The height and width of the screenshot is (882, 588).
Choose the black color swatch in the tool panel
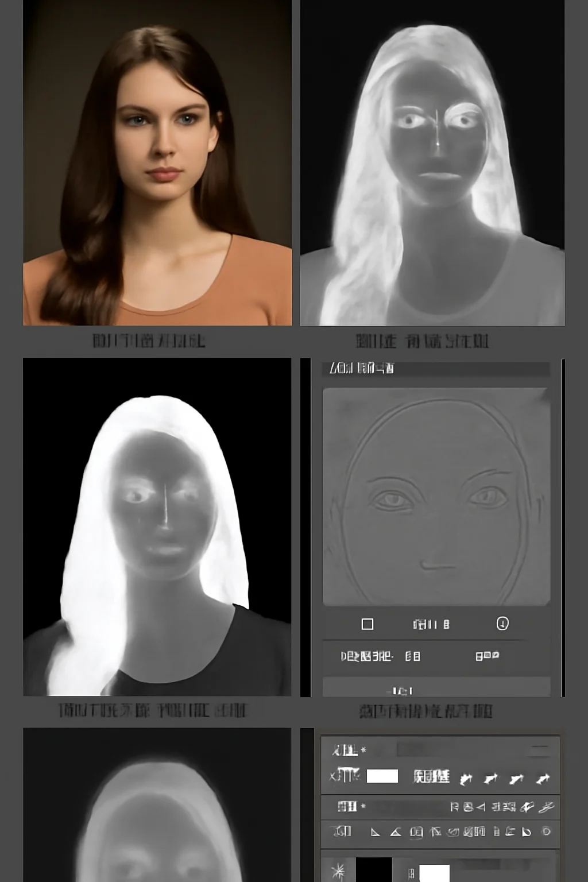(374, 870)
